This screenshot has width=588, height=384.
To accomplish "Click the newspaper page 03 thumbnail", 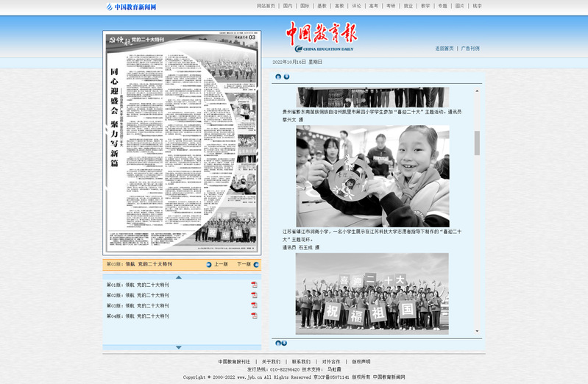I will (182, 143).
